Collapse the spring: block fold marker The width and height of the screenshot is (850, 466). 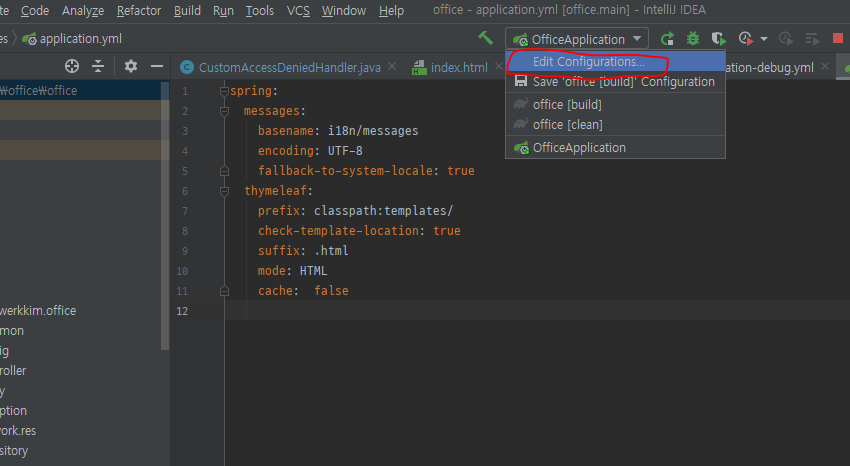(x=224, y=91)
